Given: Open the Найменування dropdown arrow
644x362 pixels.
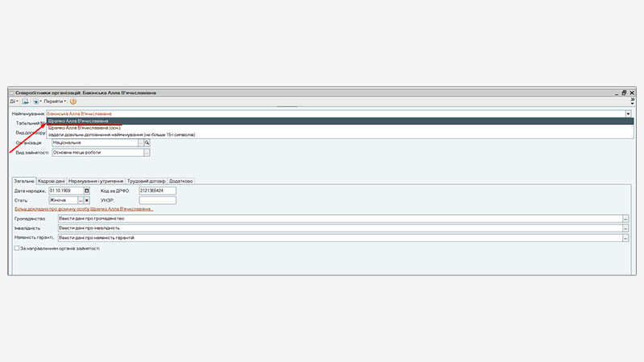Looking at the screenshot, I should (627, 114).
